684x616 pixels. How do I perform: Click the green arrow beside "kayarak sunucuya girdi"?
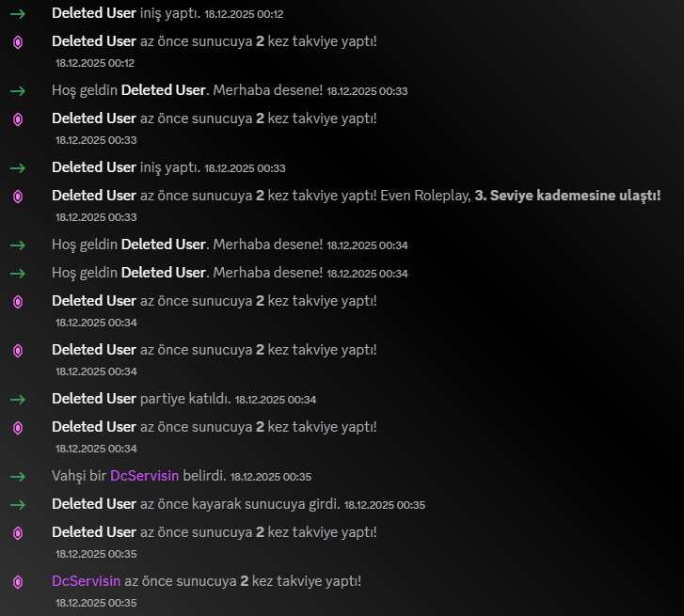pos(18,505)
